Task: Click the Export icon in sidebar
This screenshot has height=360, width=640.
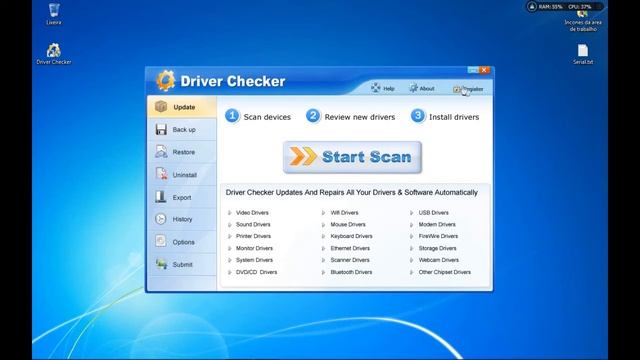Action: [x=160, y=197]
